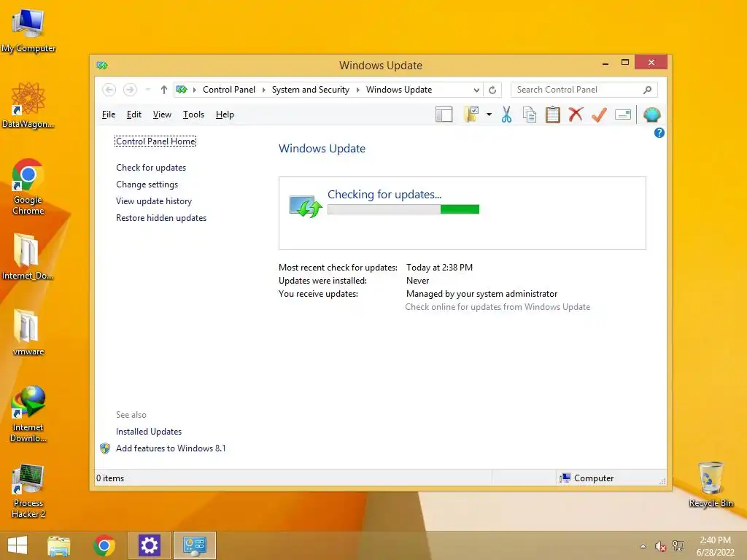Open the Edit menu
This screenshot has height=560, width=747.
tap(134, 114)
